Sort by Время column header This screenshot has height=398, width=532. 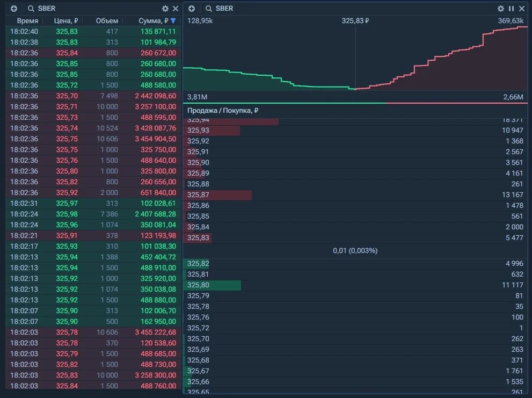tap(27, 21)
